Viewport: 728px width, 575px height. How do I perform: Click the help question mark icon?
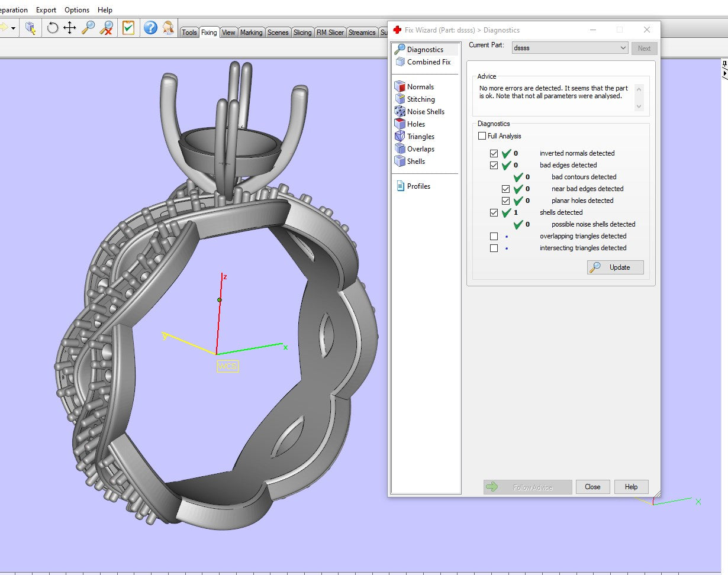[x=150, y=27]
